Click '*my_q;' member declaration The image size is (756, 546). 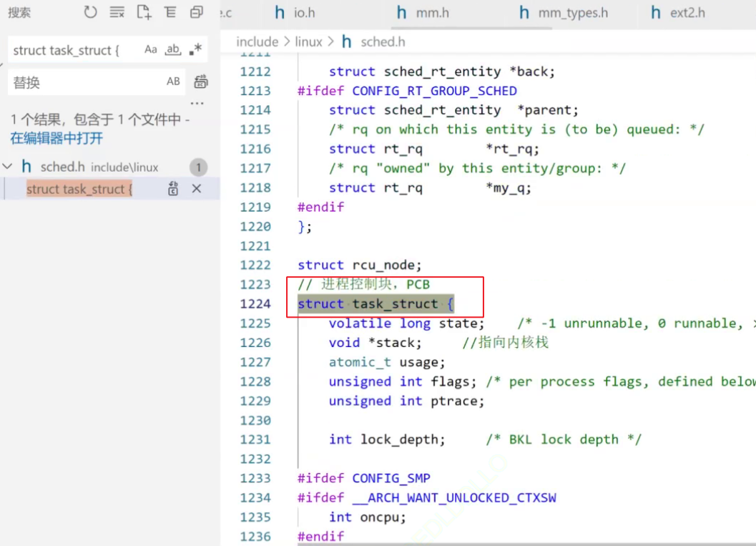[509, 187]
